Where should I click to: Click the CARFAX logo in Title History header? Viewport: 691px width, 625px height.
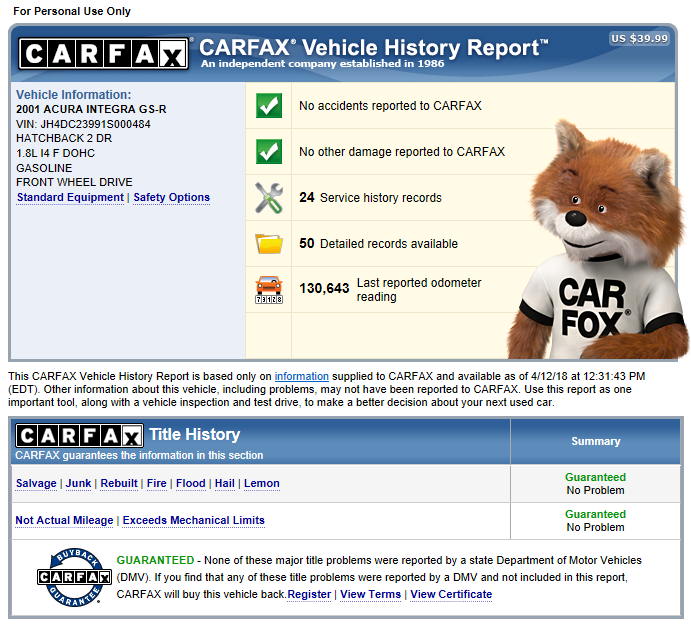(79, 436)
